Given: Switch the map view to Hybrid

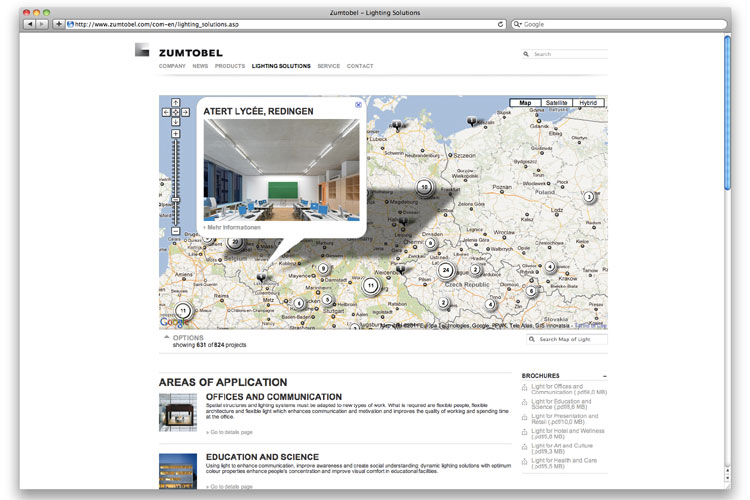Looking at the screenshot, I should [588, 103].
